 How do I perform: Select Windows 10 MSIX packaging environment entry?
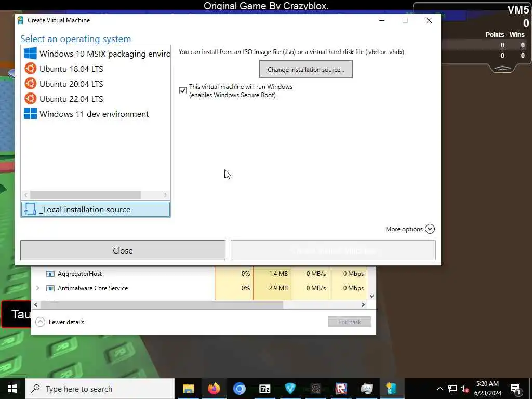(x=96, y=54)
